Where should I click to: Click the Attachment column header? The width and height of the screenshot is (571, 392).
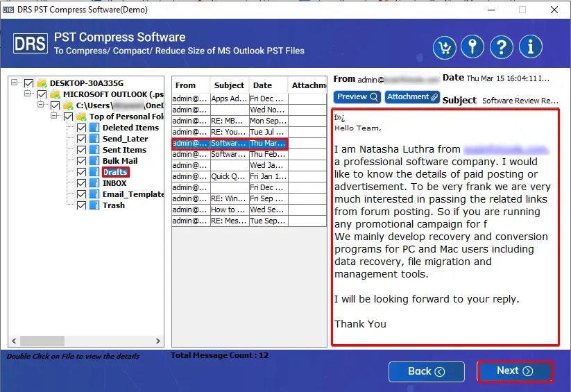click(307, 85)
